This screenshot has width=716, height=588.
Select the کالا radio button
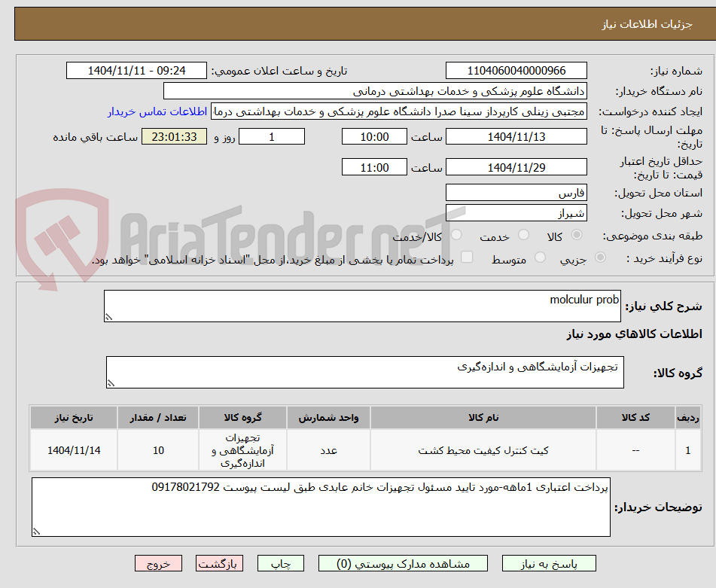click(577, 235)
